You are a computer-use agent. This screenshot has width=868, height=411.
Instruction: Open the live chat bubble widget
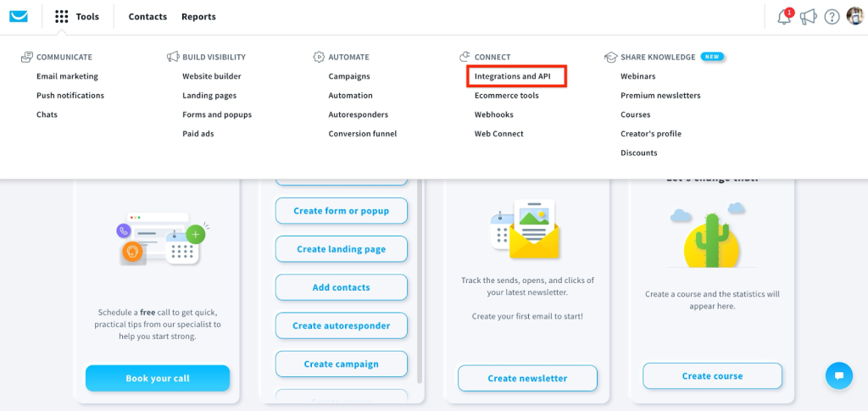click(838, 375)
